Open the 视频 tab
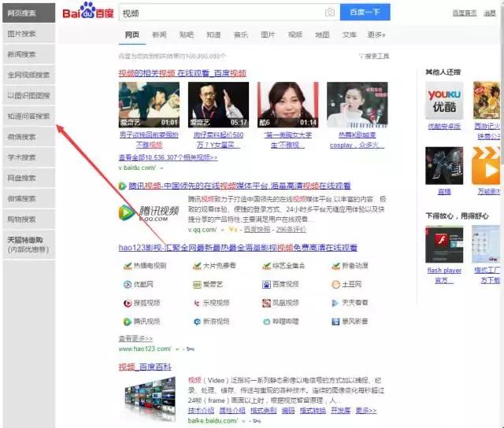Image resolution: width=504 pixels, height=428 pixels. (295, 35)
